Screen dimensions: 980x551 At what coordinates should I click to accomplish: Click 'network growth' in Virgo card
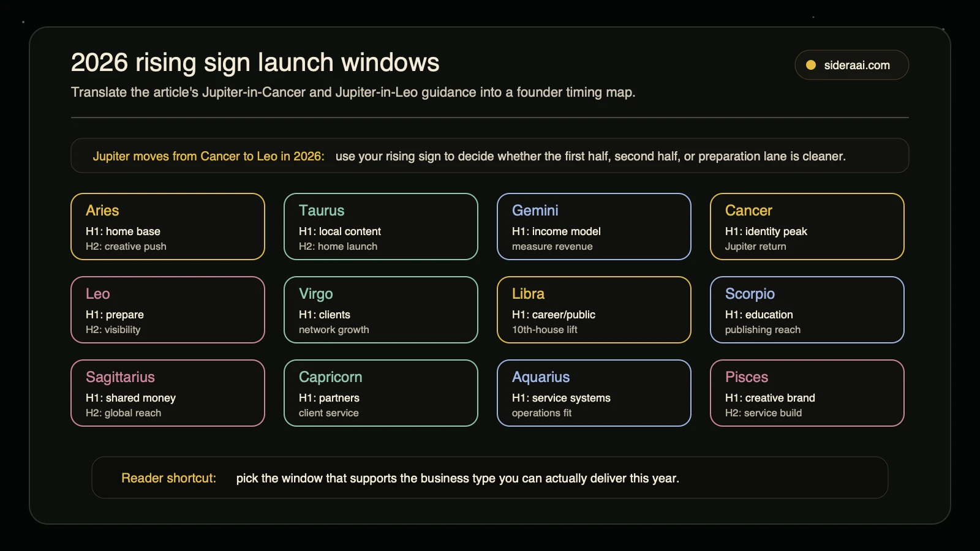tap(334, 329)
